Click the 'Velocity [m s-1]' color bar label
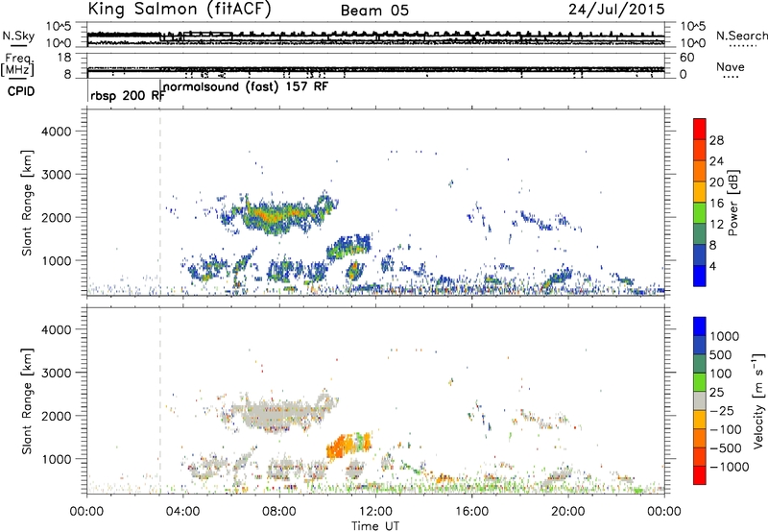 coord(758,400)
